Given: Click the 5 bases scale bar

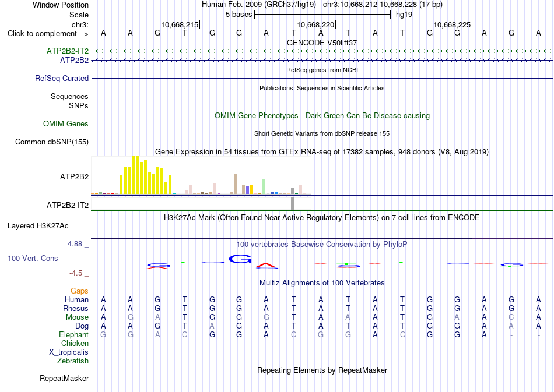Looking at the screenshot, I should 322,15.
